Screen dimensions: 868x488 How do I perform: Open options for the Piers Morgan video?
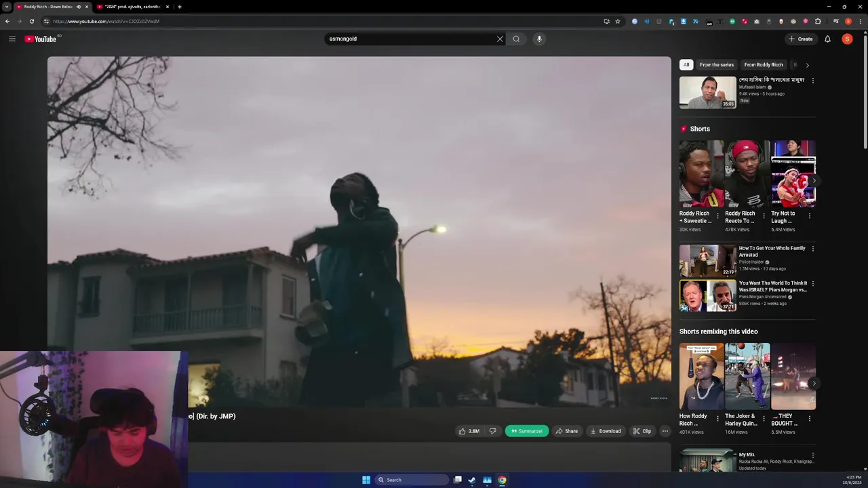pos(813,283)
